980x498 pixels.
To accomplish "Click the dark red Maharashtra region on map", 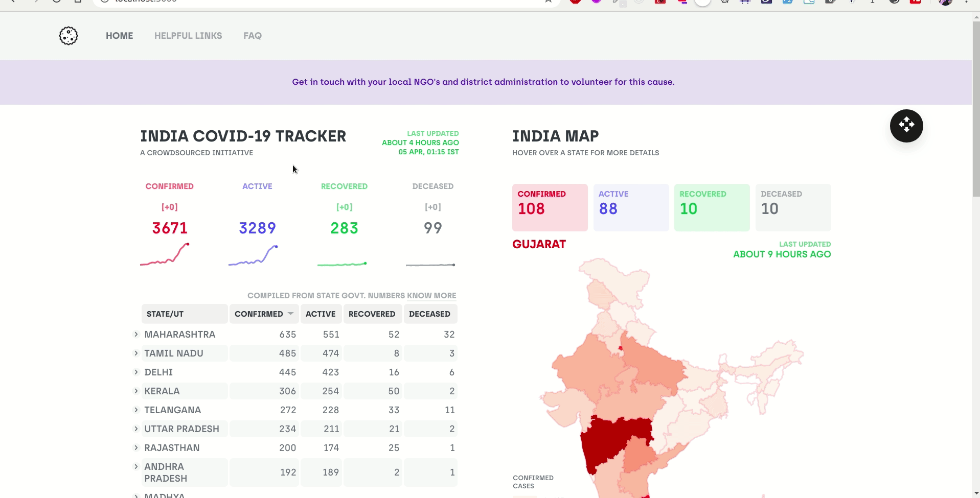I will [608, 439].
